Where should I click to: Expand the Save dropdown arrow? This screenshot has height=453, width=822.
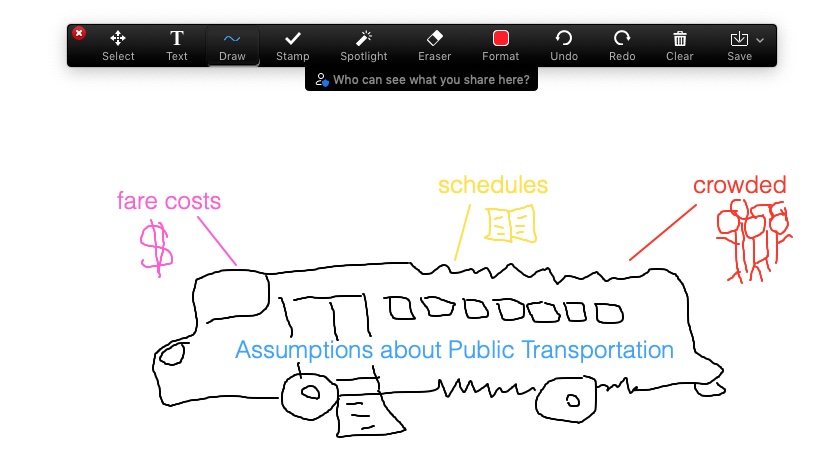coord(761,40)
